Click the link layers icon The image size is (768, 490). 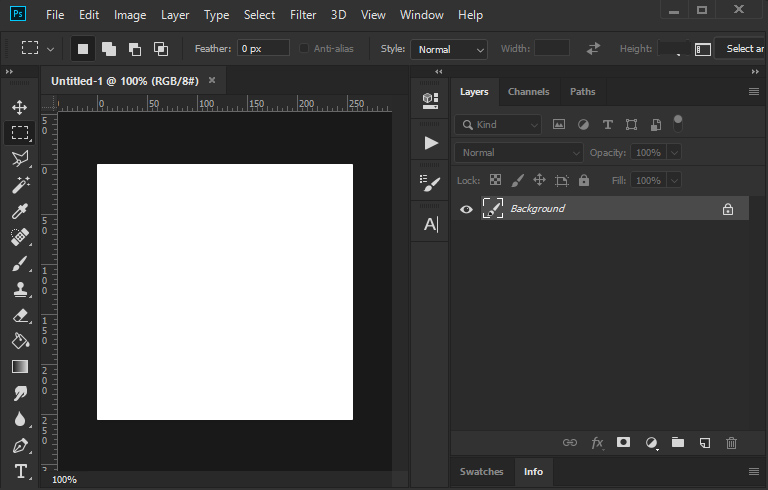570,443
